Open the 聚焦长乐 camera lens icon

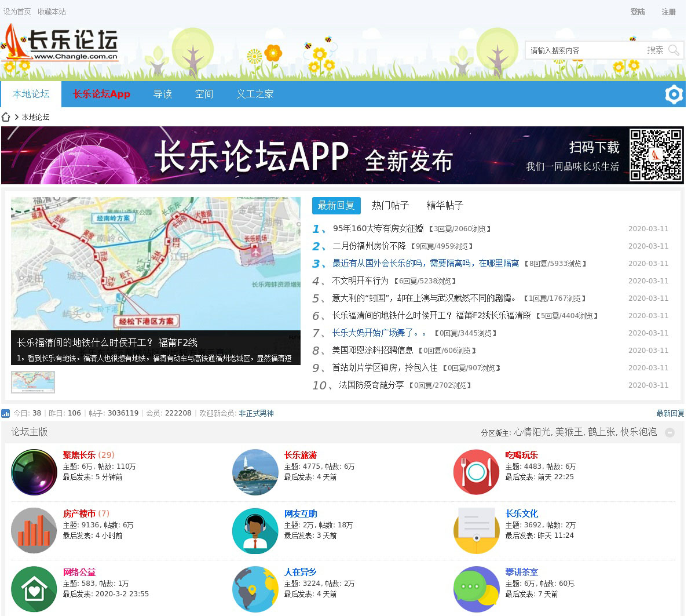click(x=34, y=472)
